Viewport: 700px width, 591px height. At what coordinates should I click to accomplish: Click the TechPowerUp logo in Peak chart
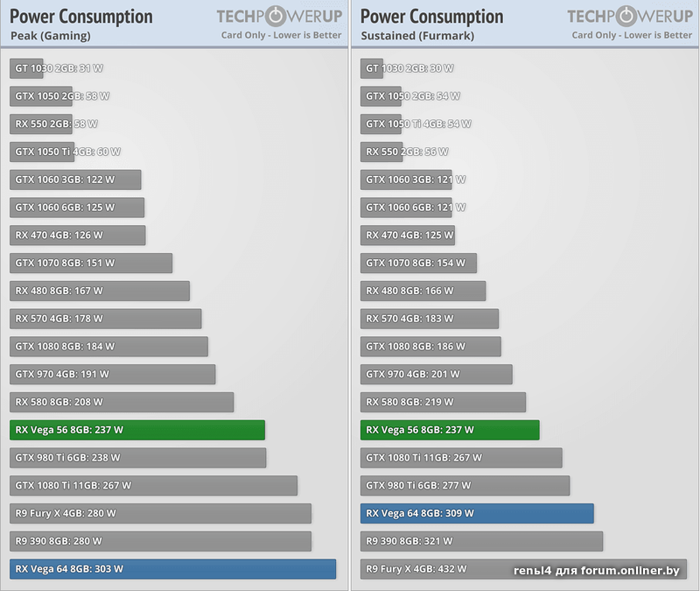(x=279, y=16)
